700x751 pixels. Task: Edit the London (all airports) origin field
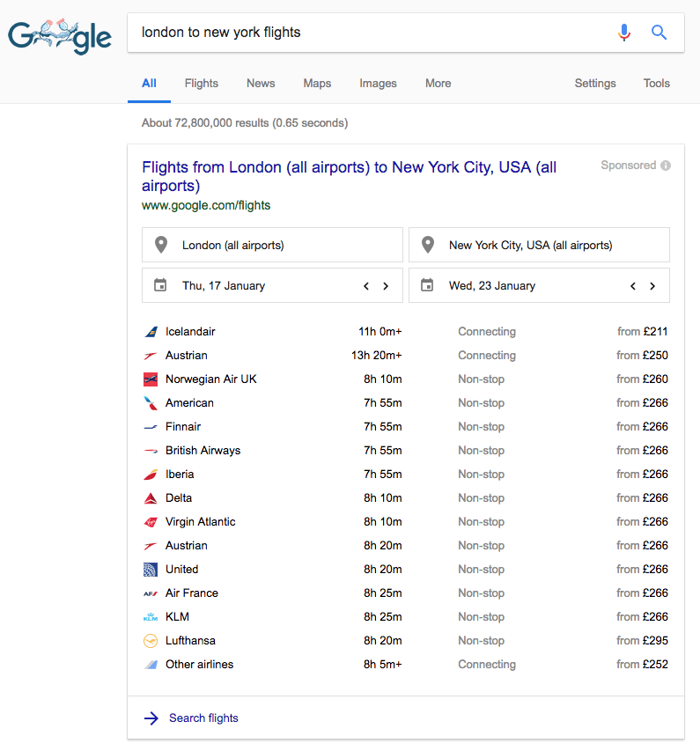coord(272,245)
